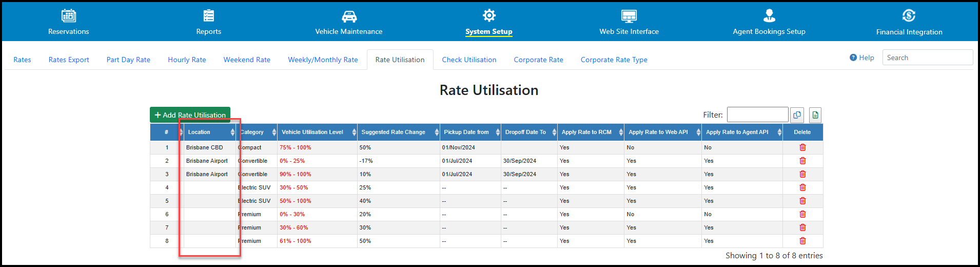Image resolution: width=980 pixels, height=267 pixels.
Task: Delete row 5 Electric SUV 50% - 100%
Action: tap(802, 201)
